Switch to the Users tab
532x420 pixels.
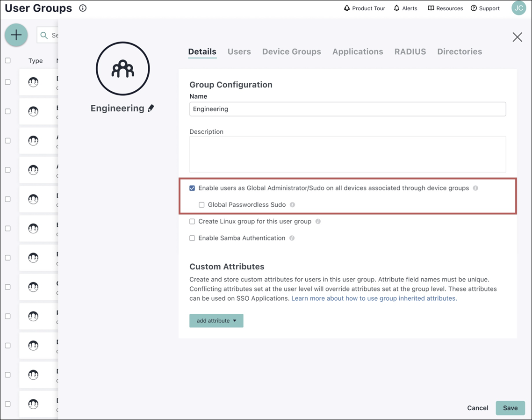pos(239,51)
